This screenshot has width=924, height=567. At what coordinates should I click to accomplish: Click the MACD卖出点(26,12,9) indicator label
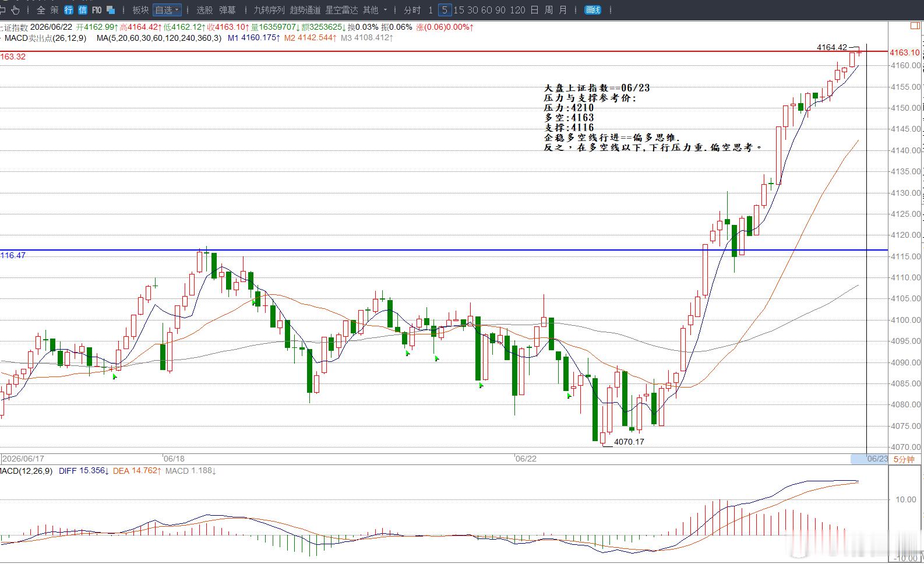45,38
